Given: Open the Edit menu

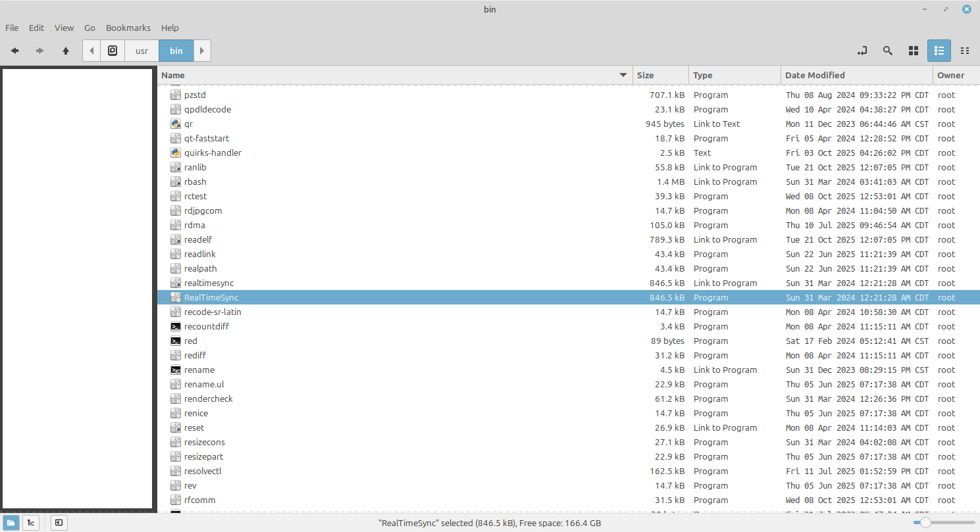Looking at the screenshot, I should [x=37, y=28].
